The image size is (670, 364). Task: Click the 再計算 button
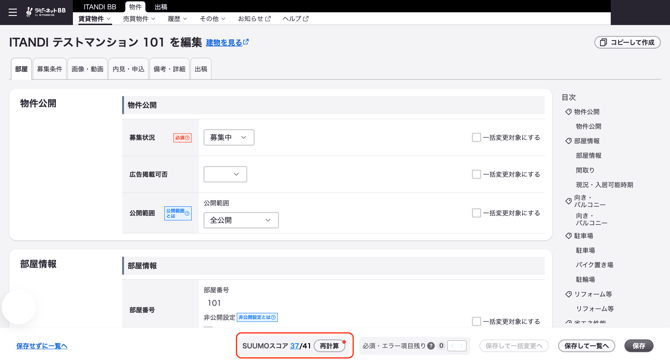tap(329, 346)
